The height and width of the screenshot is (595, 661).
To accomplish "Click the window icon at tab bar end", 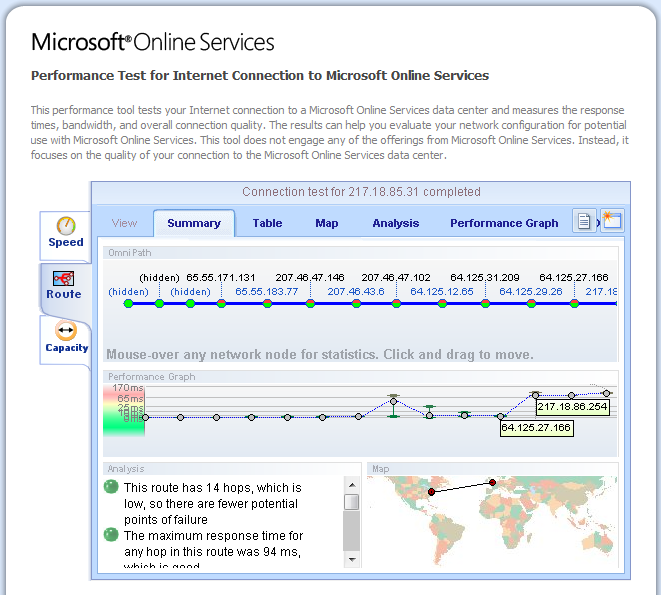I will click(x=612, y=222).
